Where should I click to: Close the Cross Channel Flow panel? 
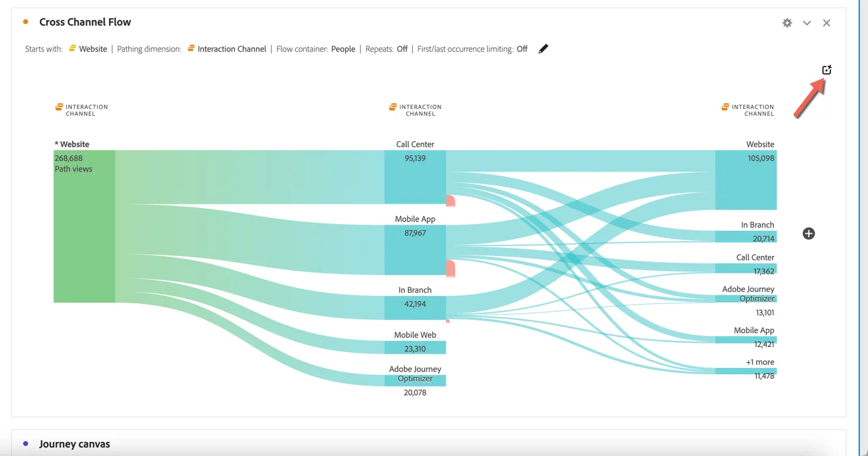(826, 23)
